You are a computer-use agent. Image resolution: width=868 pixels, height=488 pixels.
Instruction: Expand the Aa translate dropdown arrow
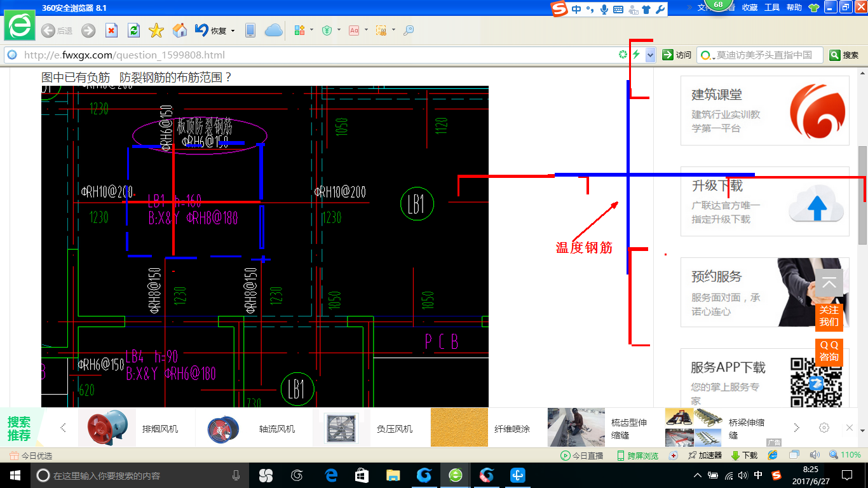[366, 30]
